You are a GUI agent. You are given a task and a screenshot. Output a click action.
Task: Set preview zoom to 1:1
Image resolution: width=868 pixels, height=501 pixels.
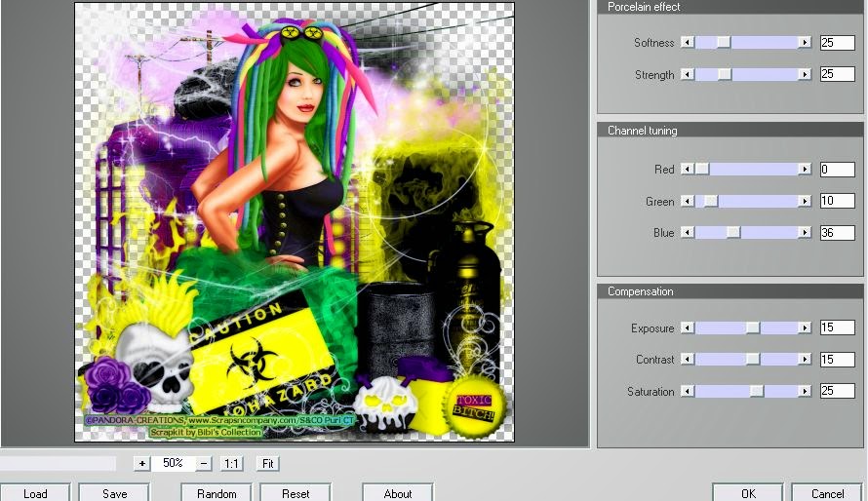231,463
